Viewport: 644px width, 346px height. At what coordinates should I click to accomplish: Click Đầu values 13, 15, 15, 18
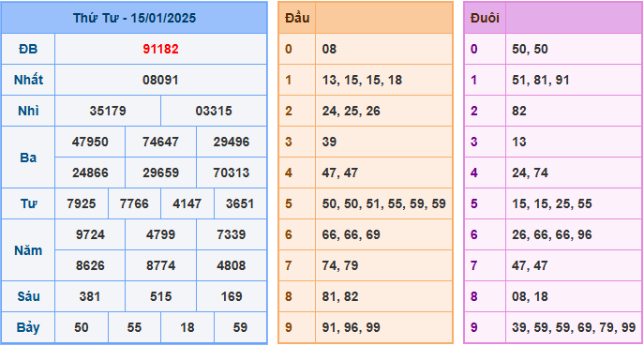[362, 80]
